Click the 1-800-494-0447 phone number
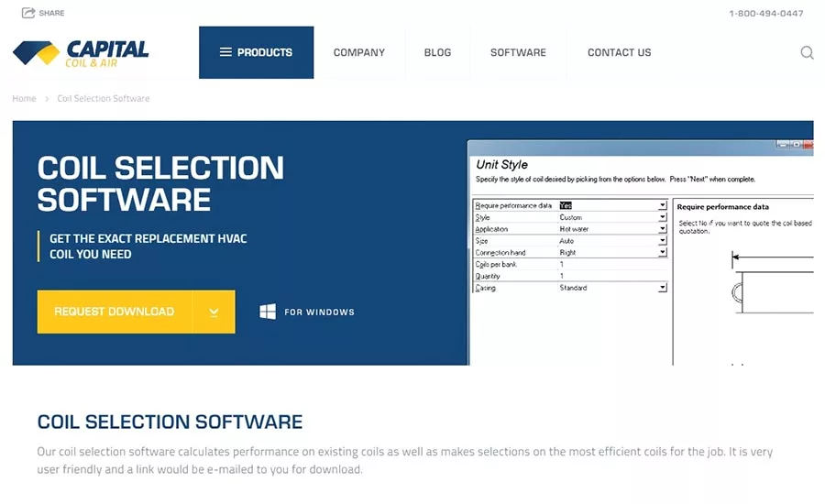The width and height of the screenshot is (825, 504). (x=766, y=13)
